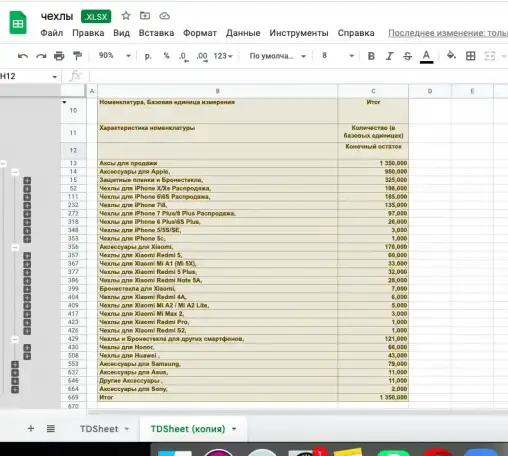Star the чехлы document
Screen dimensions: 508x456
coord(126,16)
